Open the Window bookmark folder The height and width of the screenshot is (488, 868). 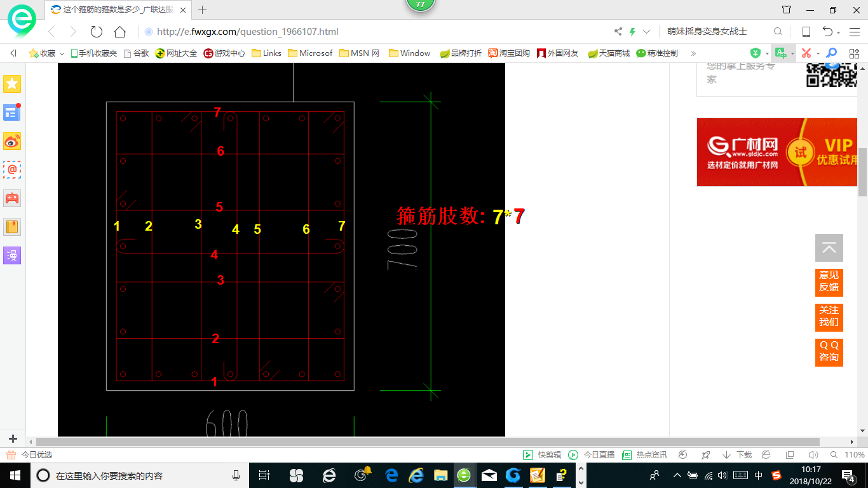coord(409,53)
